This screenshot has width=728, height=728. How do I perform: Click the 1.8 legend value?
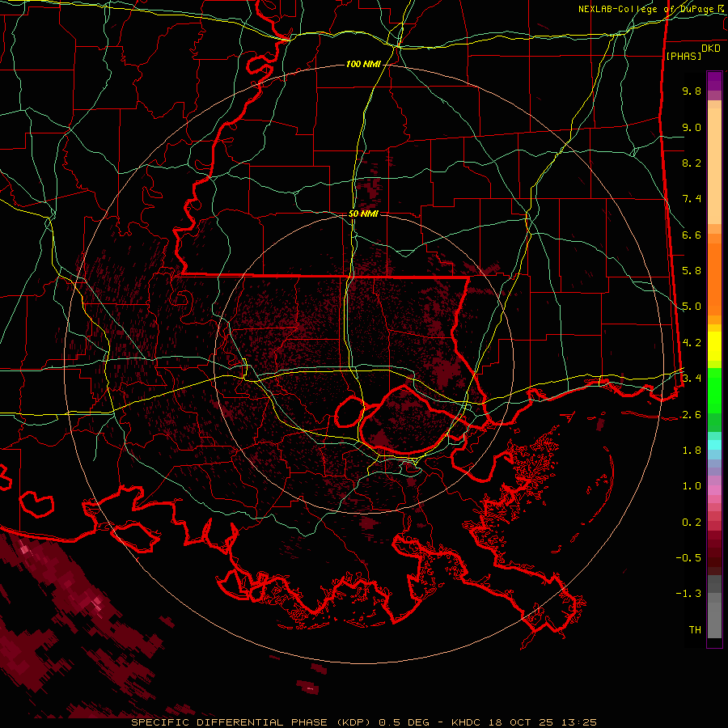pyautogui.click(x=692, y=451)
